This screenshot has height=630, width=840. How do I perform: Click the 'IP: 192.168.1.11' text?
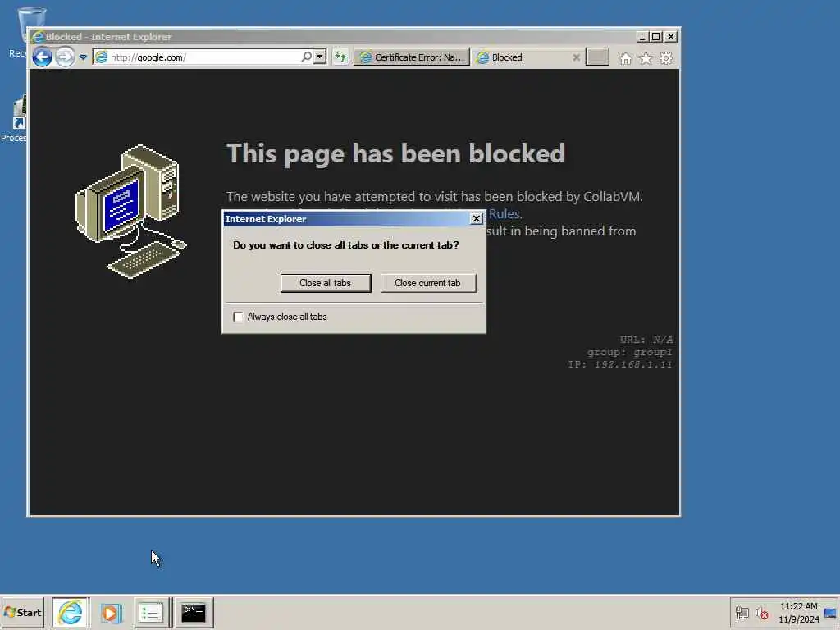[620, 364]
